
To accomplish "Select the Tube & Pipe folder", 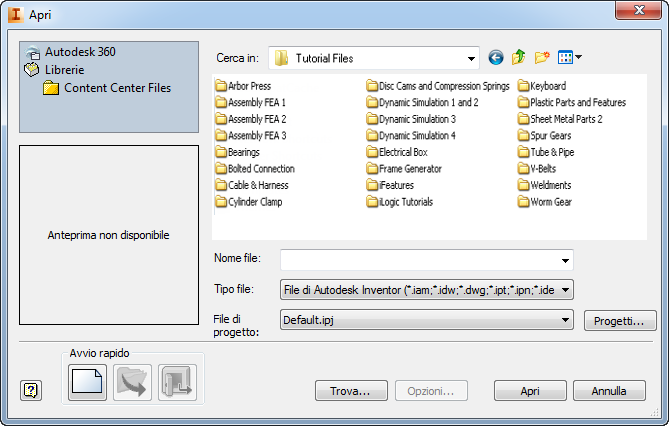I will [546, 152].
